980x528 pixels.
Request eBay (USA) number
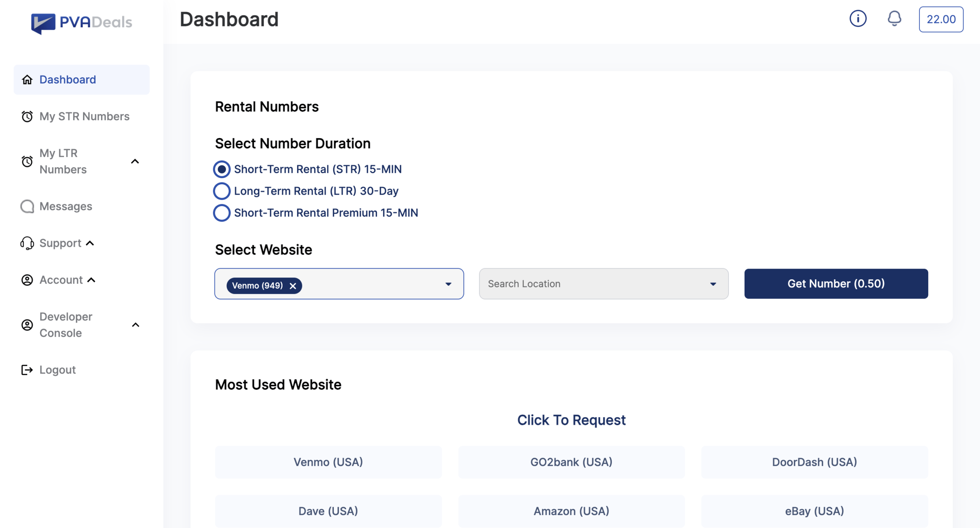tap(815, 511)
